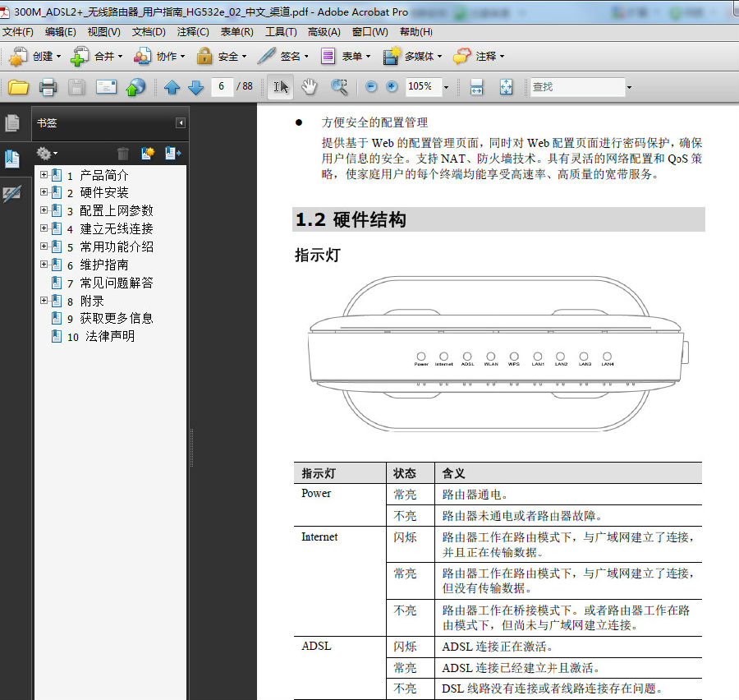
Task: Open the 注释(C) menu
Action: tap(193, 32)
